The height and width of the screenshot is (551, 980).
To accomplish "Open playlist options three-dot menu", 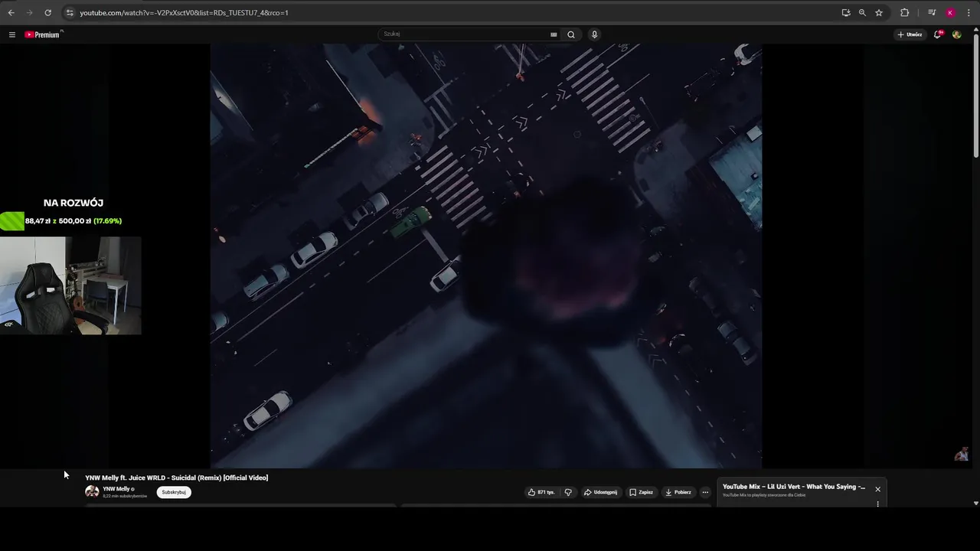I will coord(877,504).
